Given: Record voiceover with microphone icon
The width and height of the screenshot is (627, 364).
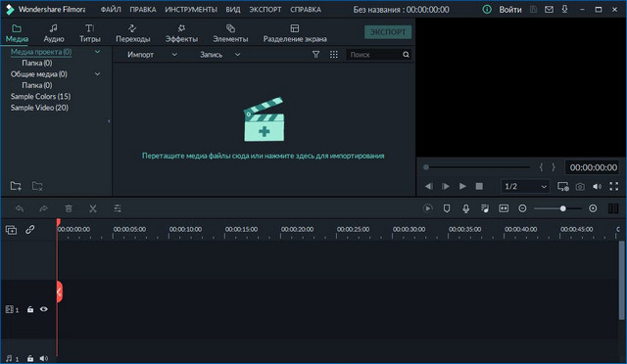Looking at the screenshot, I should pyautogui.click(x=466, y=208).
